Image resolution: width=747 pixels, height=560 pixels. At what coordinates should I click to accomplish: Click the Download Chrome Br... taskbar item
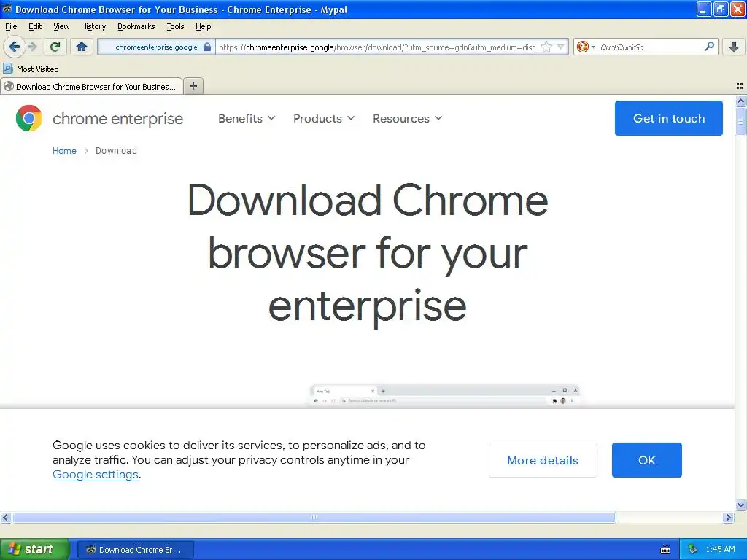[135, 550]
